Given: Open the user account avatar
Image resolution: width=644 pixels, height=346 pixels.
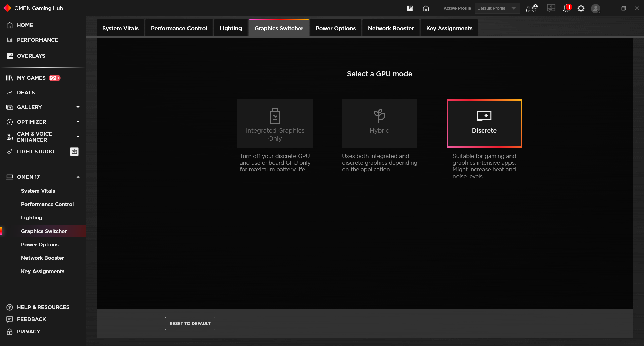Looking at the screenshot, I should tap(596, 8).
